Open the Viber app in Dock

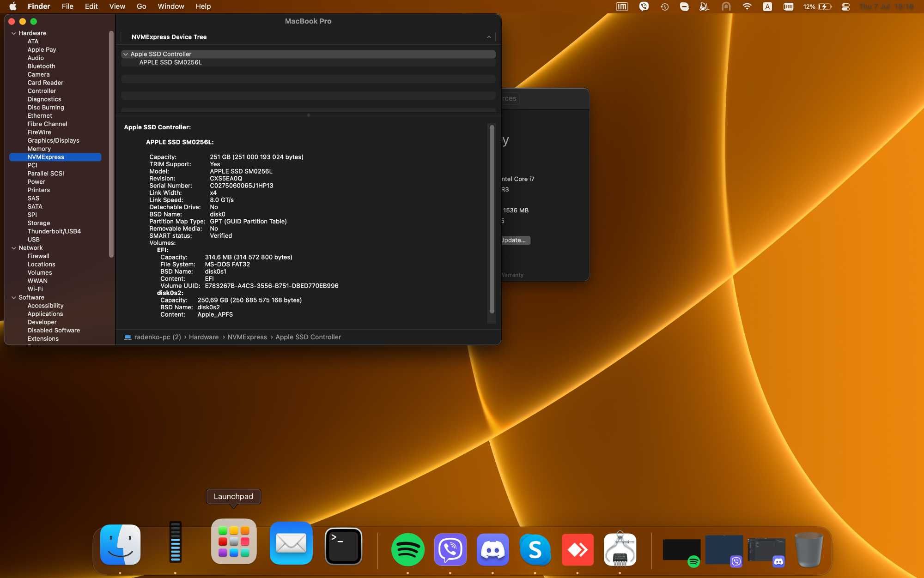450,549
